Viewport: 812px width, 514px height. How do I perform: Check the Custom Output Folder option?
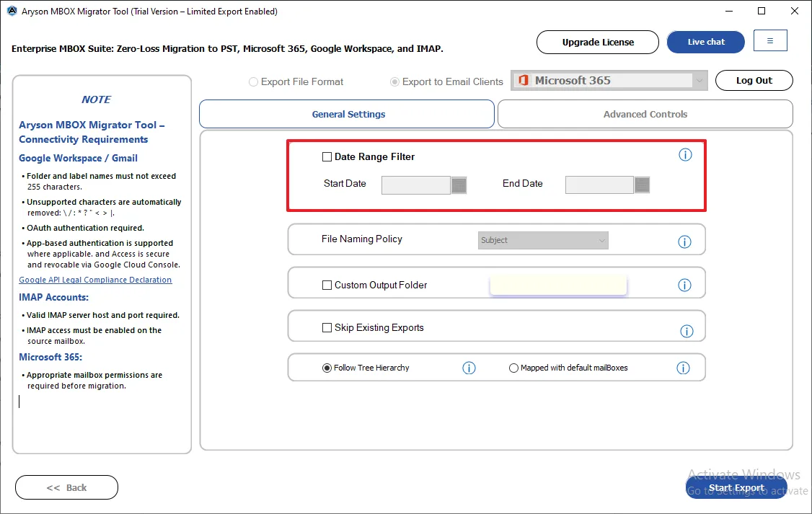tap(327, 285)
